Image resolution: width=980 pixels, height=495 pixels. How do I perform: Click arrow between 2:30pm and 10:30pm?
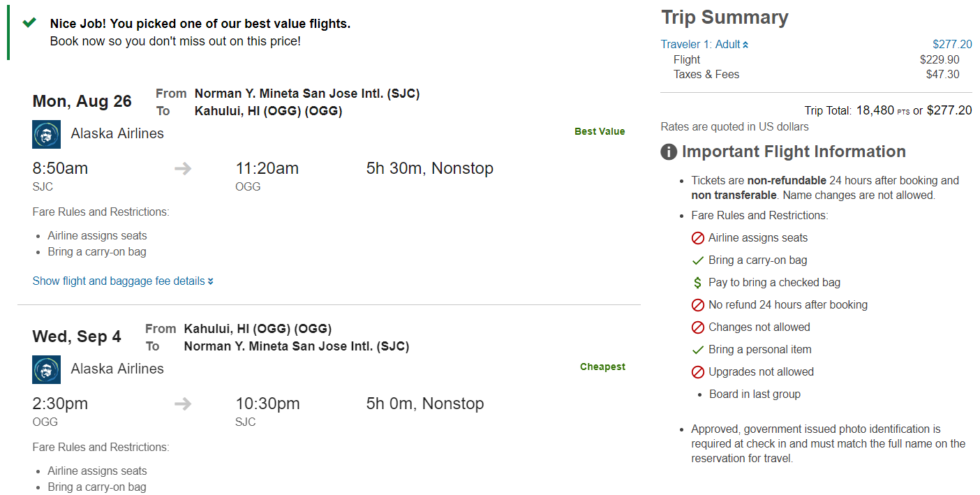tap(183, 404)
